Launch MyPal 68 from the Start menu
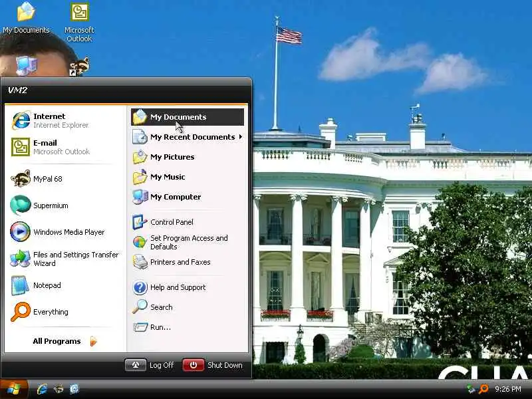Viewport: 532px width, 399px height. [x=65, y=179]
